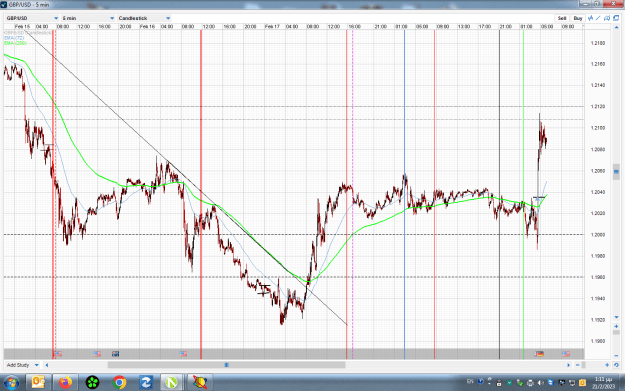The width and height of the screenshot is (625, 391).
Task: Click down arrow on vertical price scrollbar
Action: click(x=616, y=317)
